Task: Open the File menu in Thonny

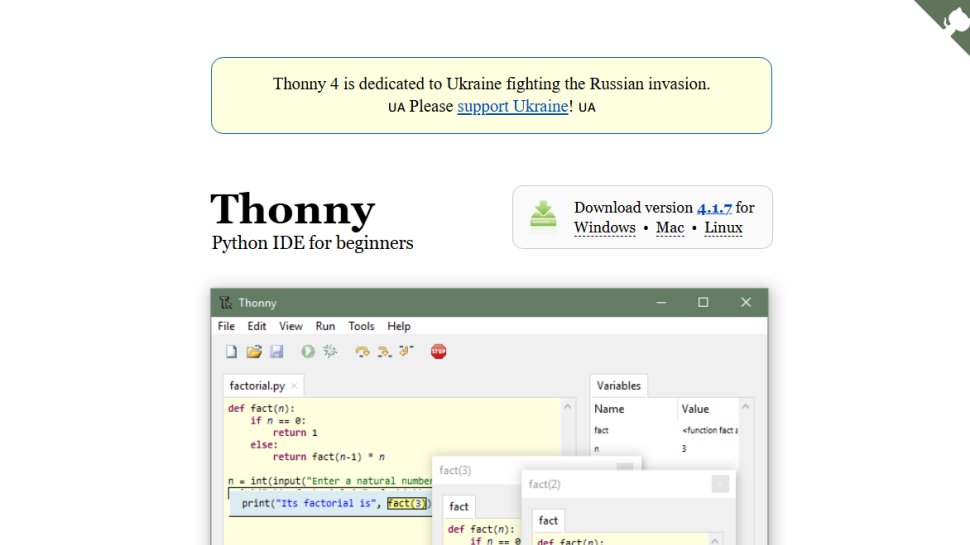Action: tap(226, 326)
